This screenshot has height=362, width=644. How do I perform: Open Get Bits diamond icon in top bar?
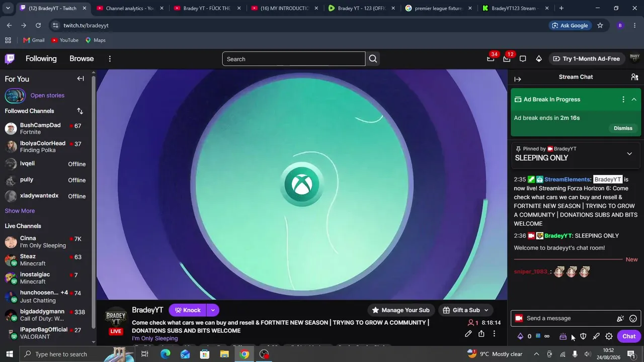pyautogui.click(x=539, y=59)
